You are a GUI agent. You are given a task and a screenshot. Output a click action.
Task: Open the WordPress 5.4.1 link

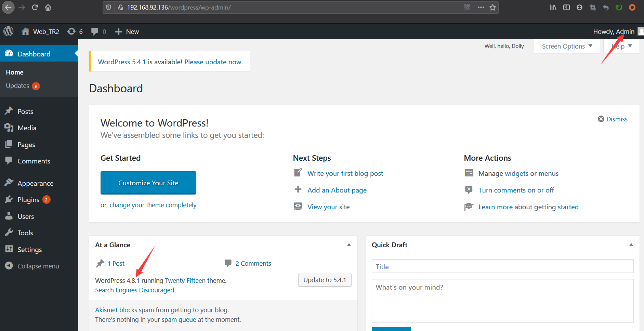pos(122,62)
